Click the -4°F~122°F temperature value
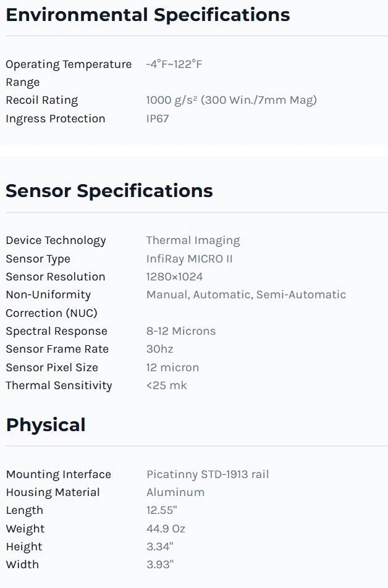This screenshot has height=588, width=388. tap(174, 64)
